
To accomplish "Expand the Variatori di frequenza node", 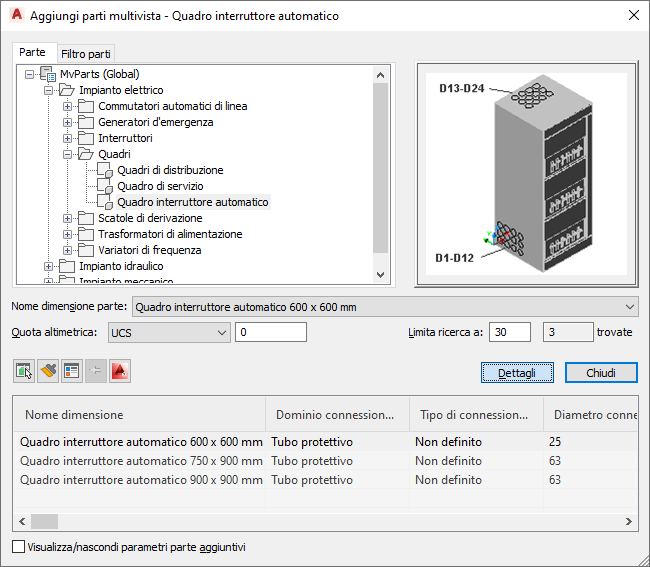I will 67,250.
